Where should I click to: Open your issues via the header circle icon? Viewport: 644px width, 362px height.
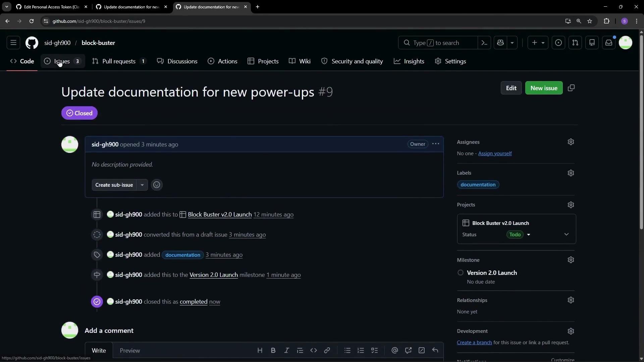coord(558,43)
